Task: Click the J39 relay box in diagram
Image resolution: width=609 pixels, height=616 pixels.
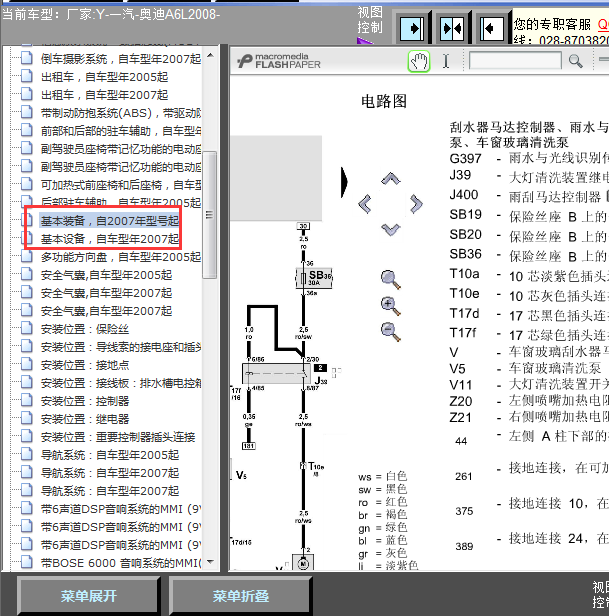Action: click(x=277, y=374)
